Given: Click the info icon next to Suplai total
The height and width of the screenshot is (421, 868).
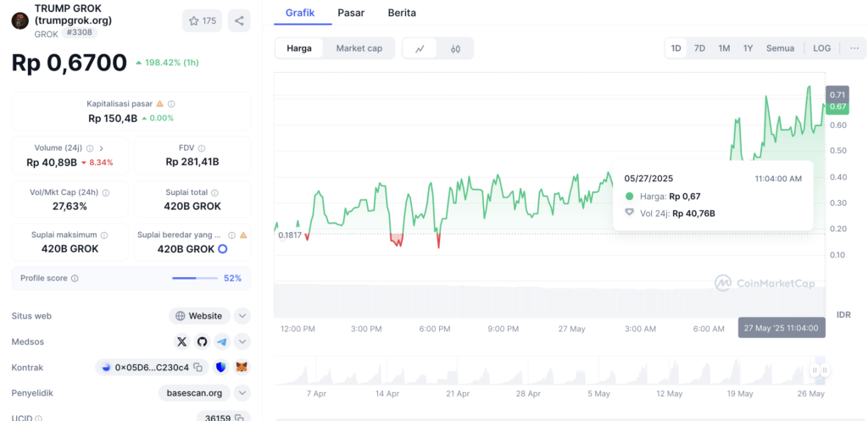Looking at the screenshot, I should (214, 192).
